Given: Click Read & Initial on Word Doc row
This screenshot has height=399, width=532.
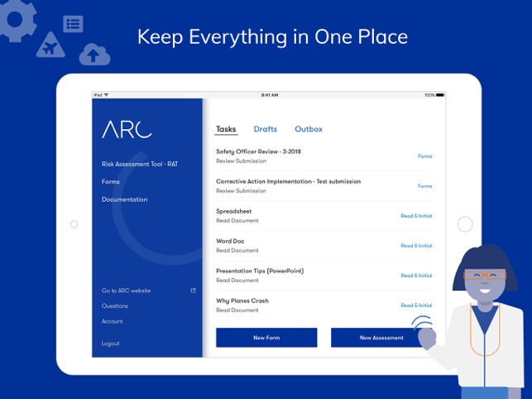Looking at the screenshot, I should tap(416, 246).
